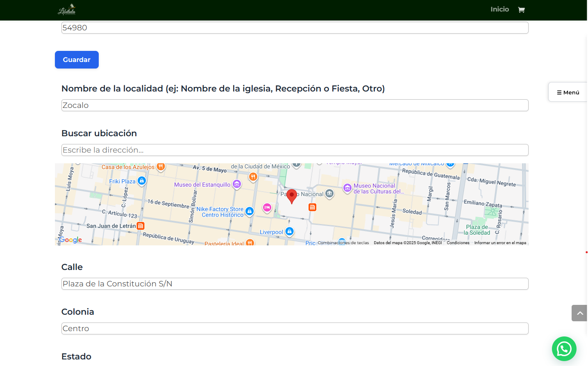Focus the Buscar ubicación address field

click(295, 150)
